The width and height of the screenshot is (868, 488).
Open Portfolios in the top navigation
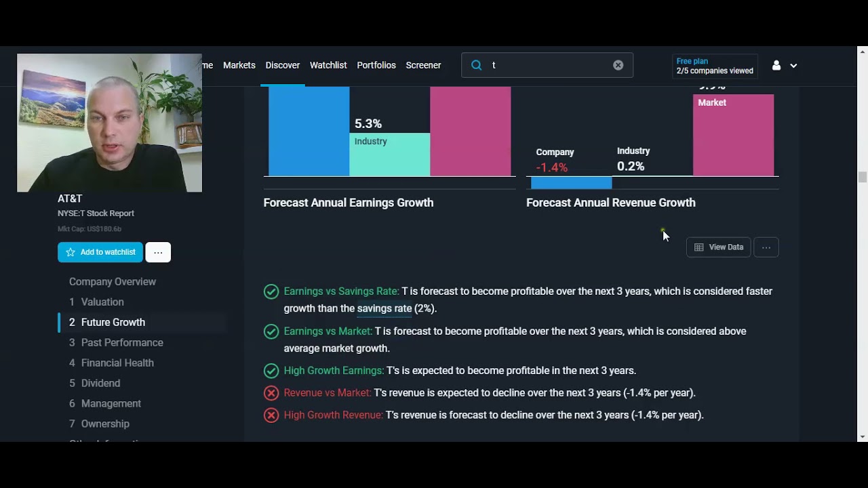click(x=376, y=65)
